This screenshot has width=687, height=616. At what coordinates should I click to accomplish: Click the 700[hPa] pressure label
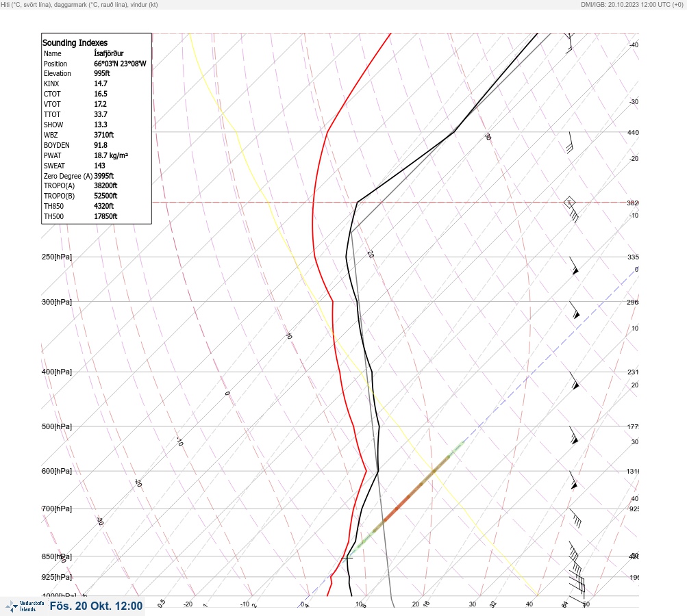point(57,509)
